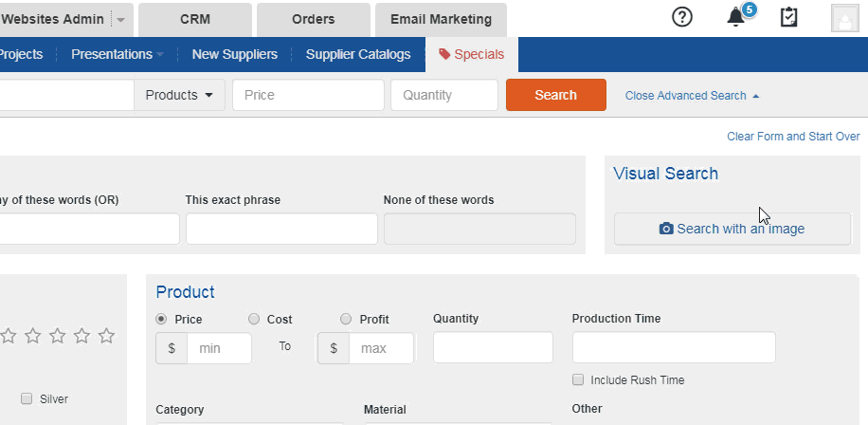Click the Product section Quantity field
The width and height of the screenshot is (868, 425).
pyautogui.click(x=494, y=347)
